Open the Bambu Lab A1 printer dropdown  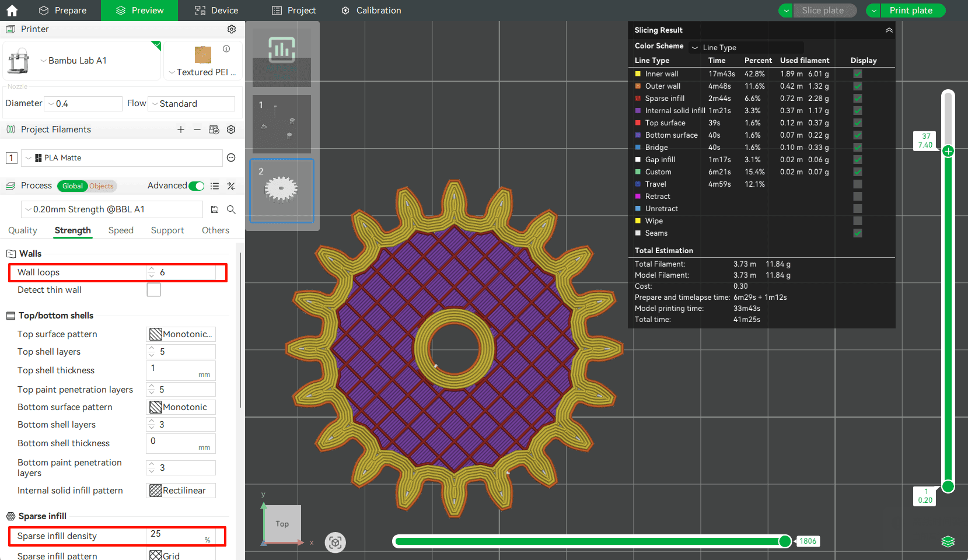(x=76, y=61)
